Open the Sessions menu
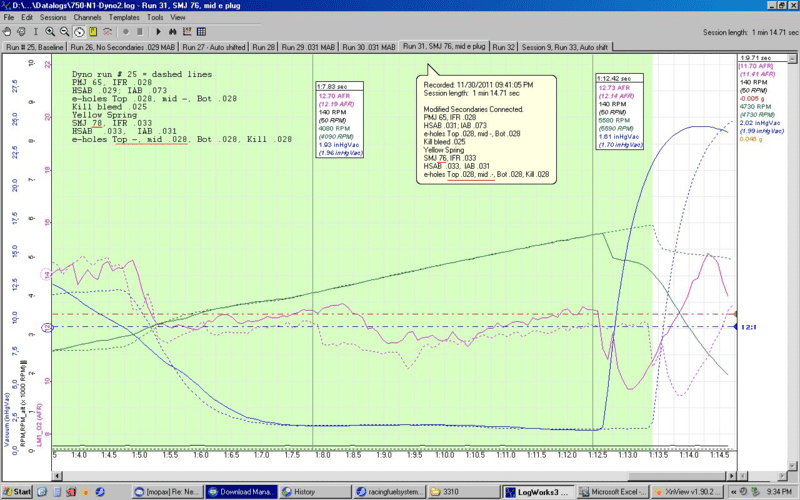Viewport: 800px width, 500px height. point(53,18)
